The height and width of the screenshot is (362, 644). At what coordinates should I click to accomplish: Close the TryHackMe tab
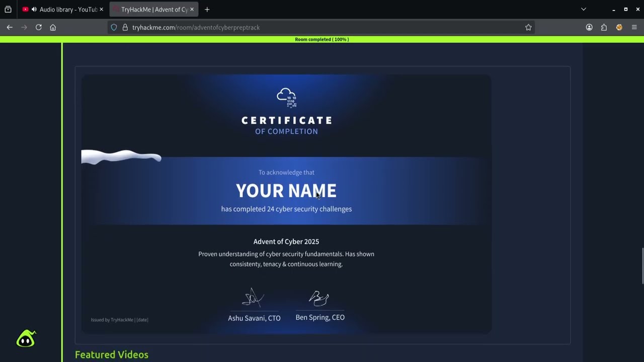[x=192, y=10]
